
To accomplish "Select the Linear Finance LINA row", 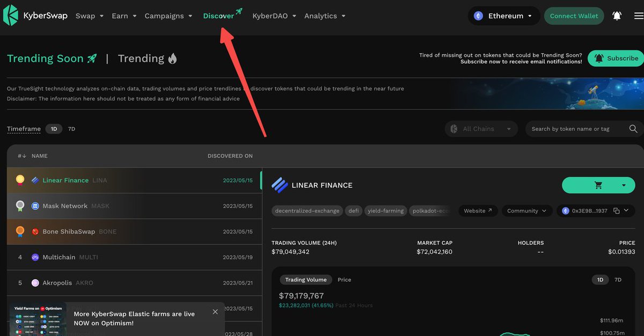I will click(x=135, y=180).
